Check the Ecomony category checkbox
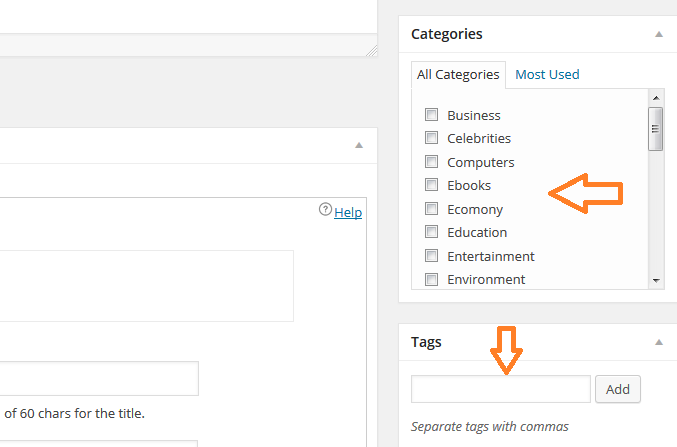 [432, 209]
